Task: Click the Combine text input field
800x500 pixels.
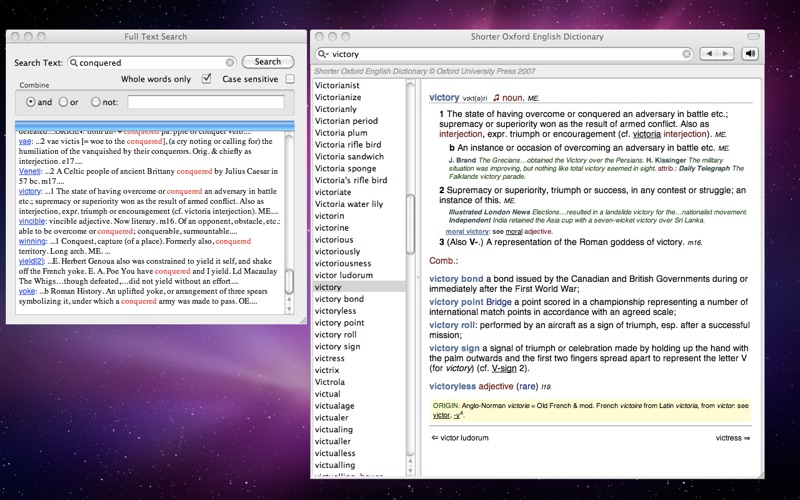Action: (x=205, y=102)
